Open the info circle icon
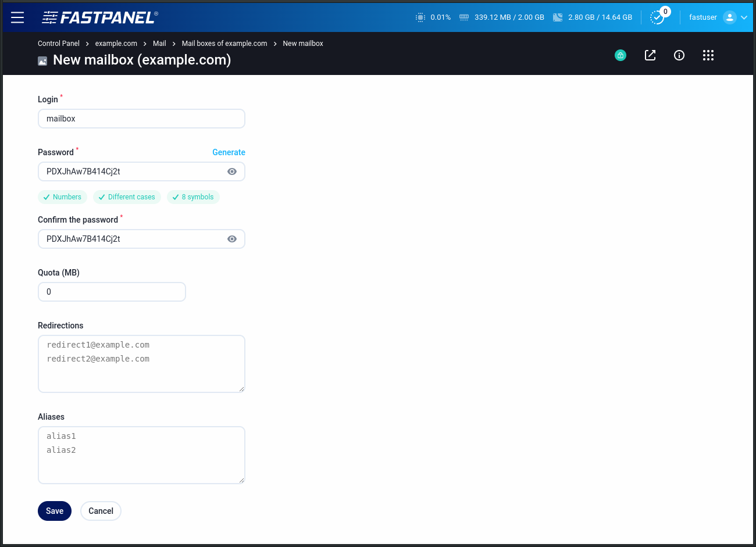 pos(679,55)
